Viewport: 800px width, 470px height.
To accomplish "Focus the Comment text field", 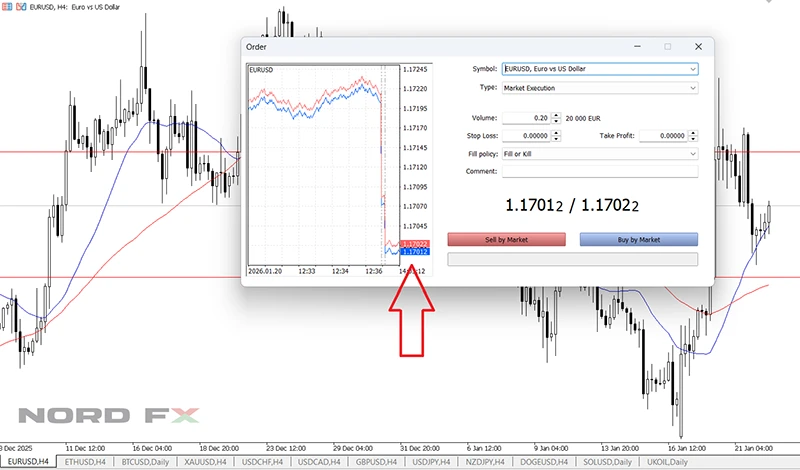I will click(600, 172).
